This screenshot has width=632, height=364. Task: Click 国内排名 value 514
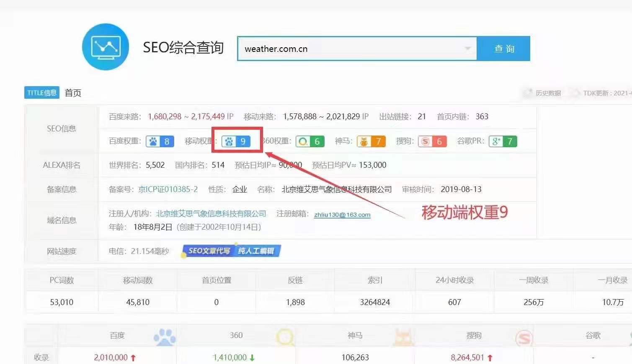(218, 165)
